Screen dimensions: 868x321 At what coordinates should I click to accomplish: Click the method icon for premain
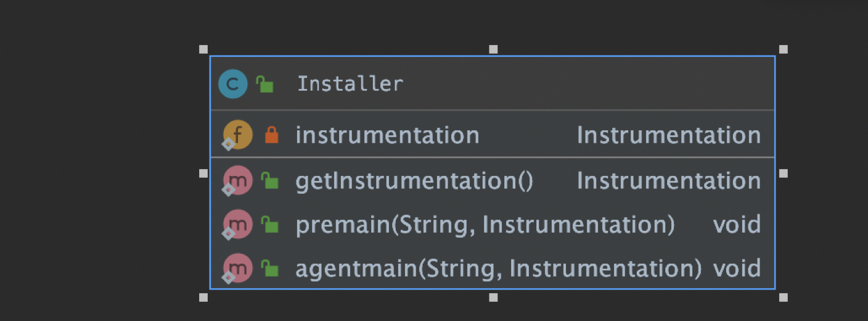click(237, 225)
